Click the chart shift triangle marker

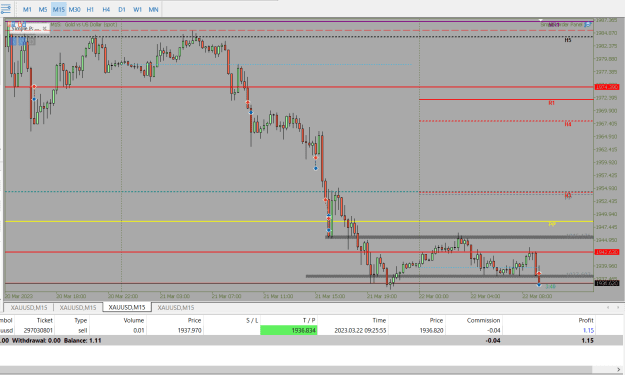tap(541, 20)
